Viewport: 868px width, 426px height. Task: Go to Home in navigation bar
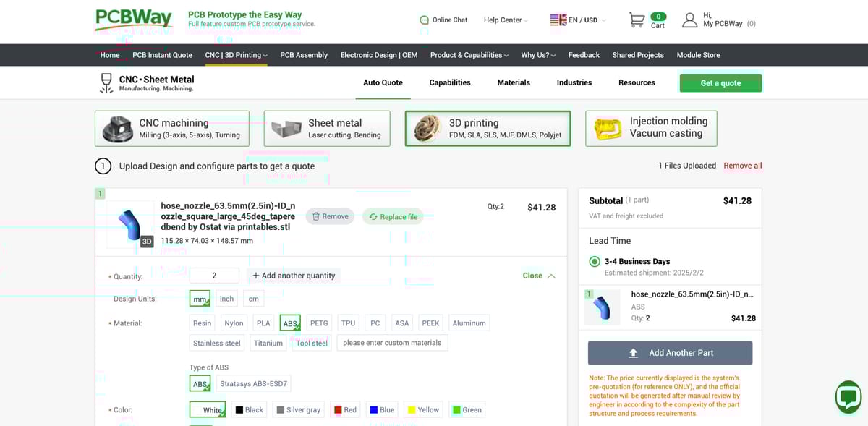[110, 55]
